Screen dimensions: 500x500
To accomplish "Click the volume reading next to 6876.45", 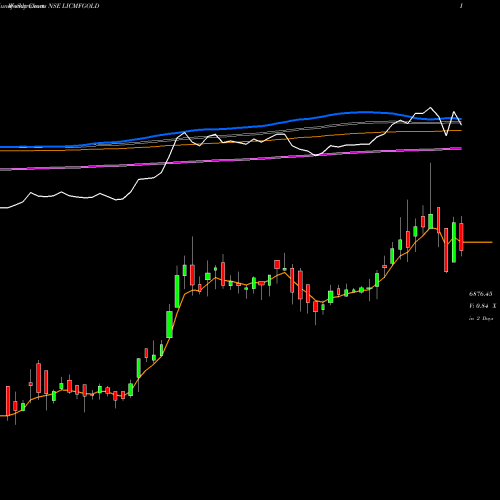I will (x=482, y=306).
